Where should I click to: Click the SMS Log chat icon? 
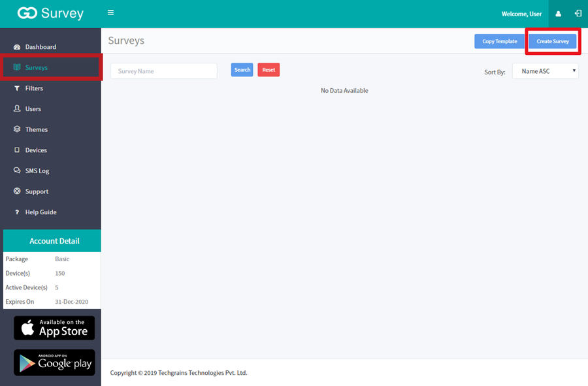17,170
